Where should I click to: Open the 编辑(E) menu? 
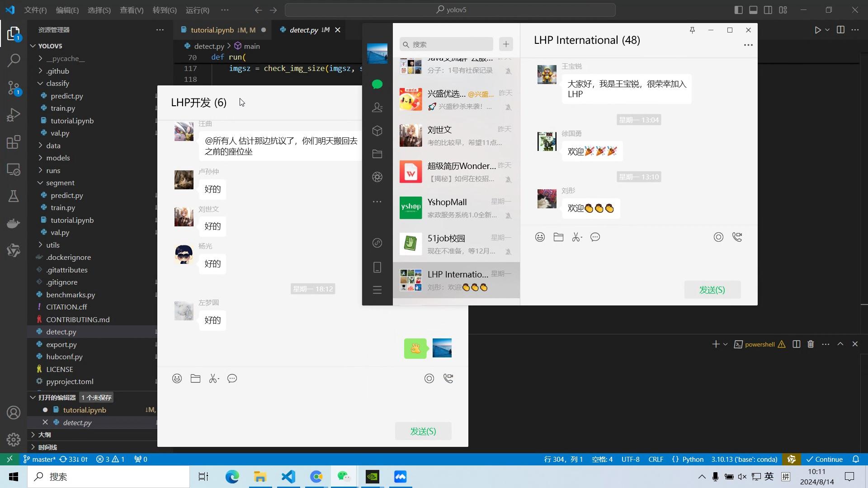point(67,10)
